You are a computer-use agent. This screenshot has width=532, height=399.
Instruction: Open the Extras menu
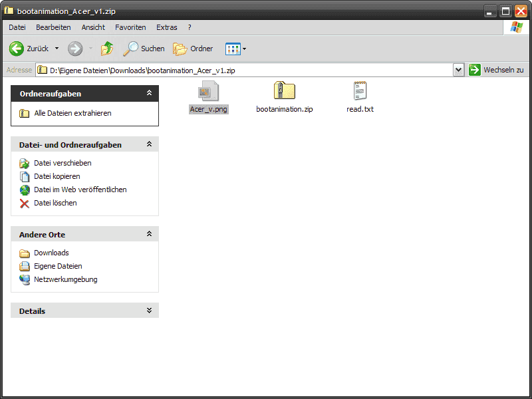[x=167, y=27]
